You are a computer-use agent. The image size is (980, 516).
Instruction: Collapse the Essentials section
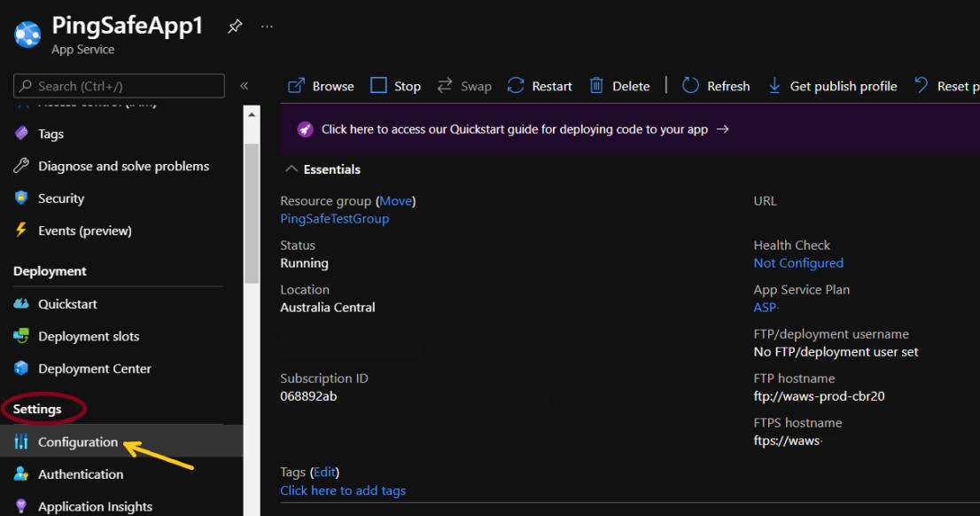pyautogui.click(x=292, y=169)
